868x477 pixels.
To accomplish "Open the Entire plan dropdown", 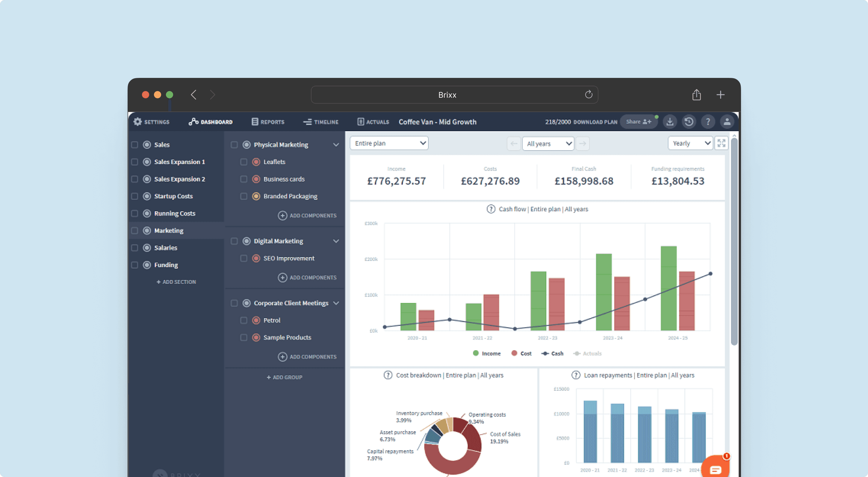I will tap(389, 143).
